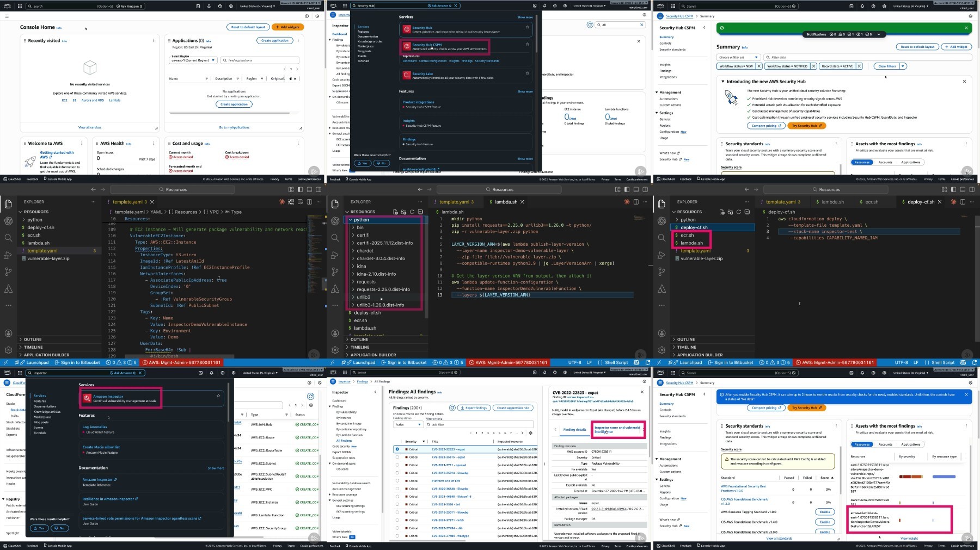Click Export findings button
Viewport: 980px width, 550px height.
click(x=474, y=407)
